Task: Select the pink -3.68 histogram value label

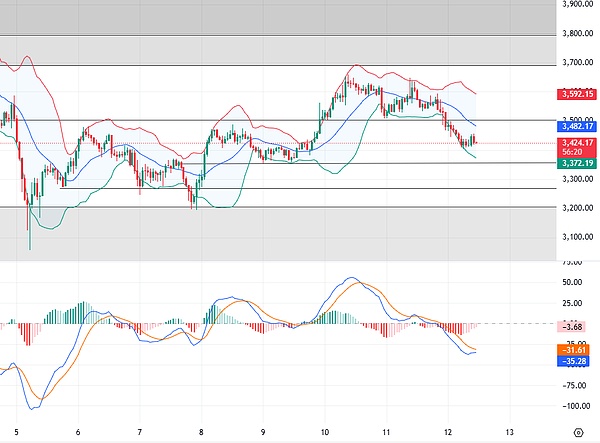Action: point(576,325)
